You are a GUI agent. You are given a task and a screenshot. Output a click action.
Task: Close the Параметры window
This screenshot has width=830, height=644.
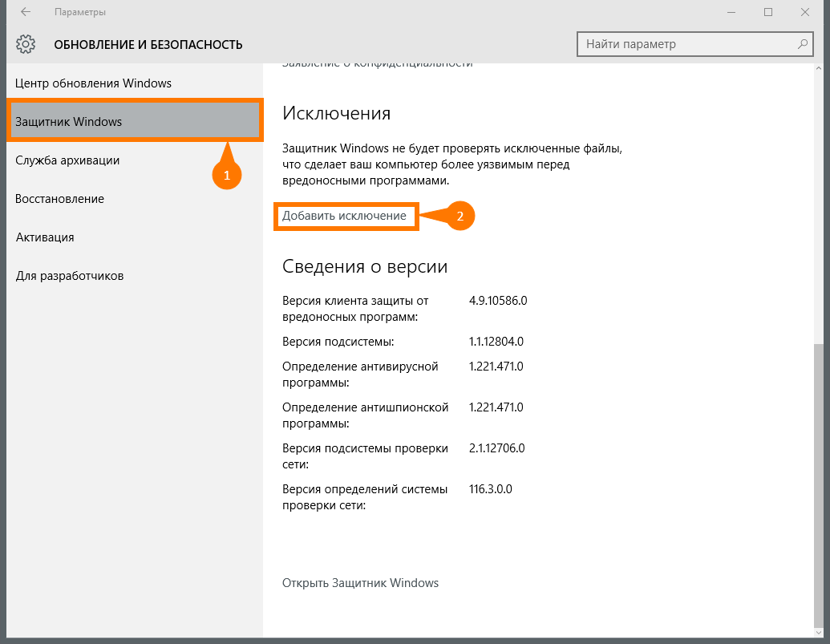coord(804,12)
